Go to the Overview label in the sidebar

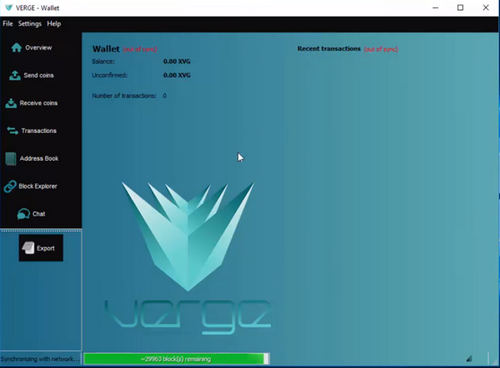point(39,48)
